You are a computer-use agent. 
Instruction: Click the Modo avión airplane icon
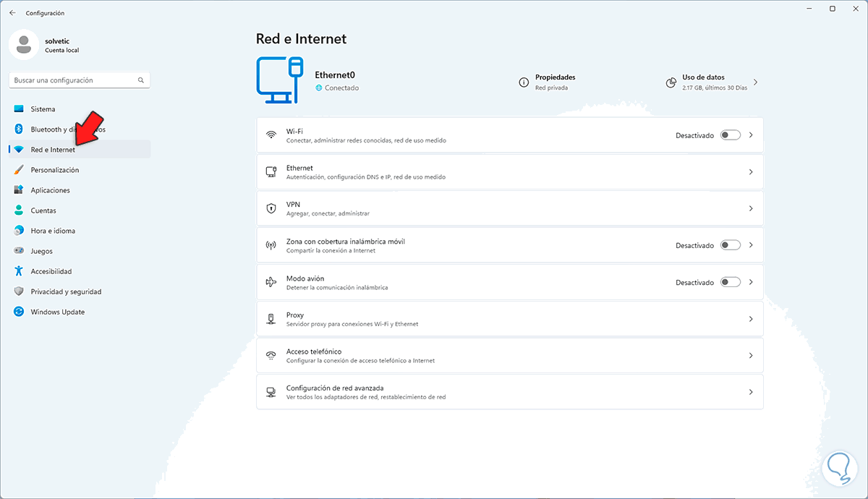coord(271,282)
